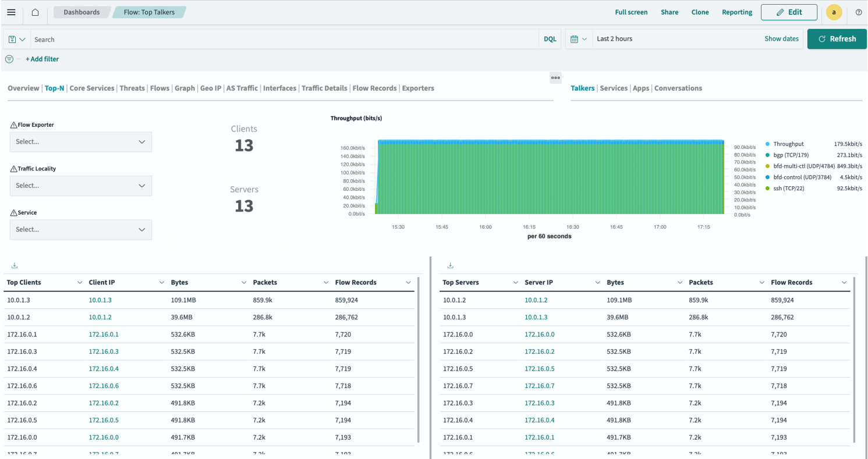Expand the Traffic Locality dropdown
The width and height of the screenshot is (868, 459).
pyautogui.click(x=81, y=186)
